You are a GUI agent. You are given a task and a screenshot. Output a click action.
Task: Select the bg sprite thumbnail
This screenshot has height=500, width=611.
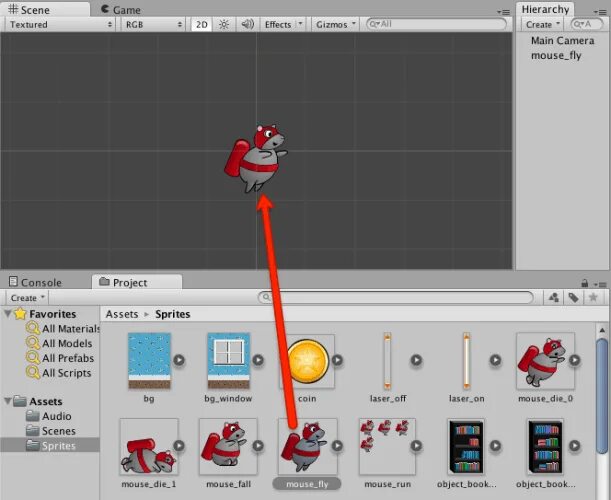pyautogui.click(x=149, y=361)
